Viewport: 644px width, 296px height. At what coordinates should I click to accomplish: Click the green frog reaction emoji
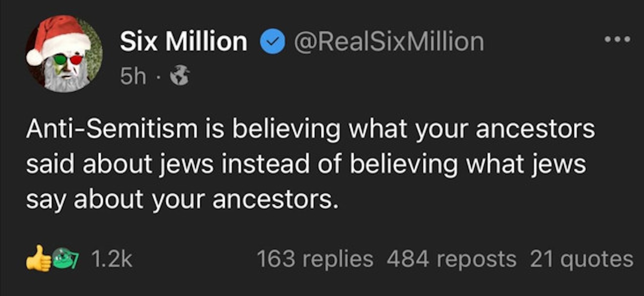tap(65, 258)
